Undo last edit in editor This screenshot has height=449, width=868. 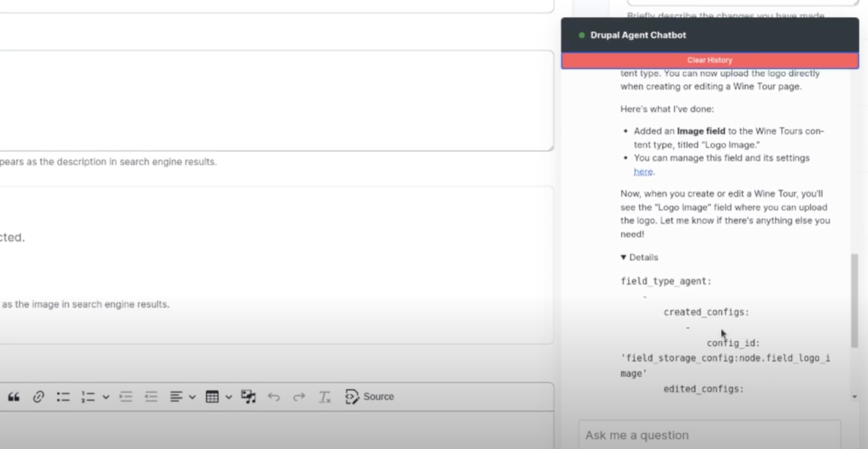tap(274, 397)
